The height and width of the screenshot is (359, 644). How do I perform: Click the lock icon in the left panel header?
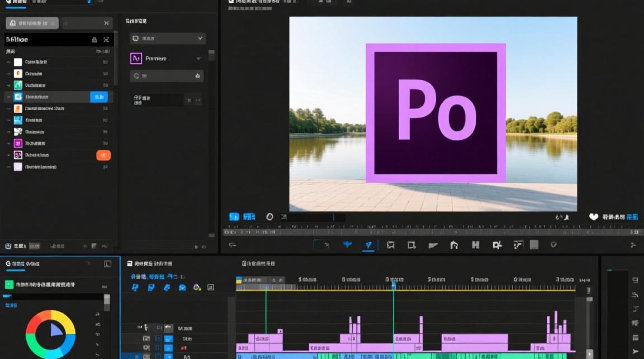pyautogui.click(x=94, y=40)
